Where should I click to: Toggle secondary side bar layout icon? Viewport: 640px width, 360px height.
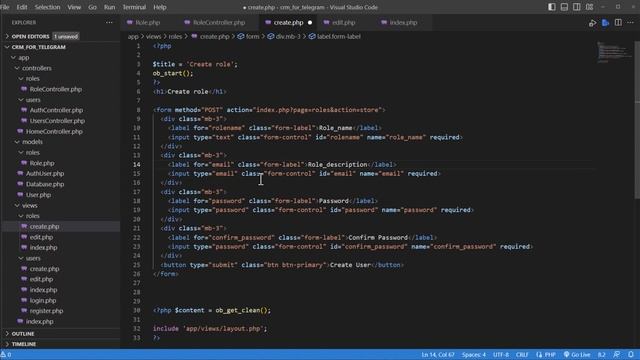577,7
